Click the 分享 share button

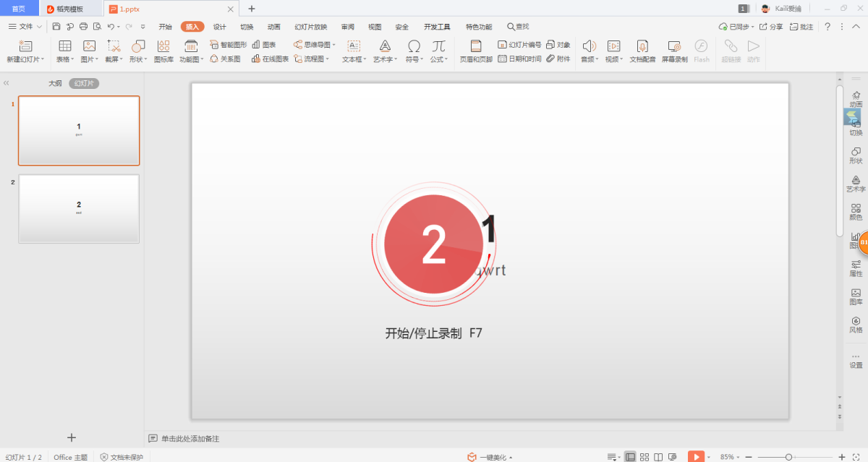(x=771, y=27)
